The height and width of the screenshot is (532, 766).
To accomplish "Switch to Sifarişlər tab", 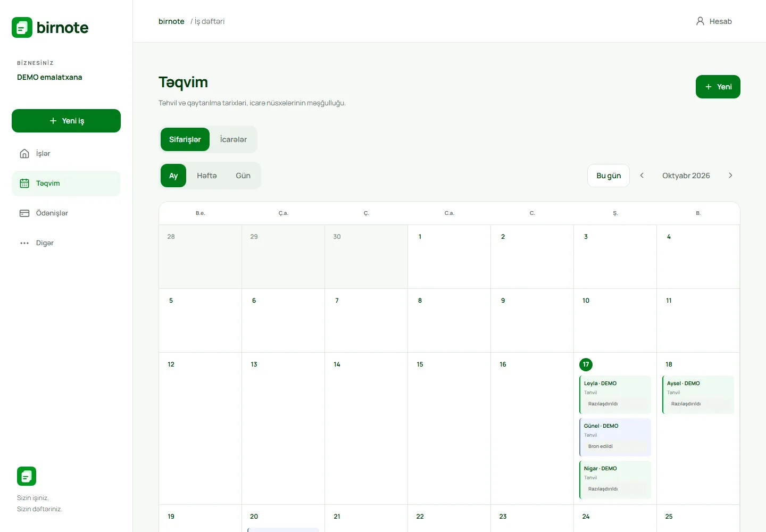I will pos(185,139).
